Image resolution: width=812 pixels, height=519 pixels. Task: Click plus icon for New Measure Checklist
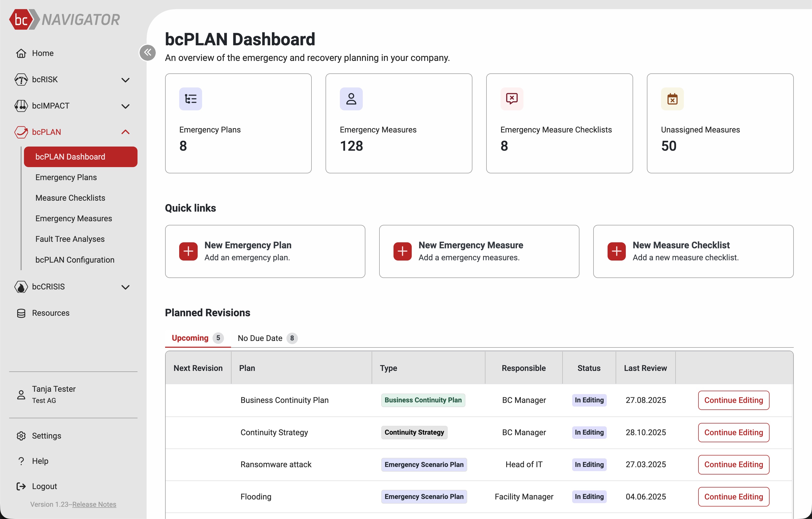[x=616, y=251]
